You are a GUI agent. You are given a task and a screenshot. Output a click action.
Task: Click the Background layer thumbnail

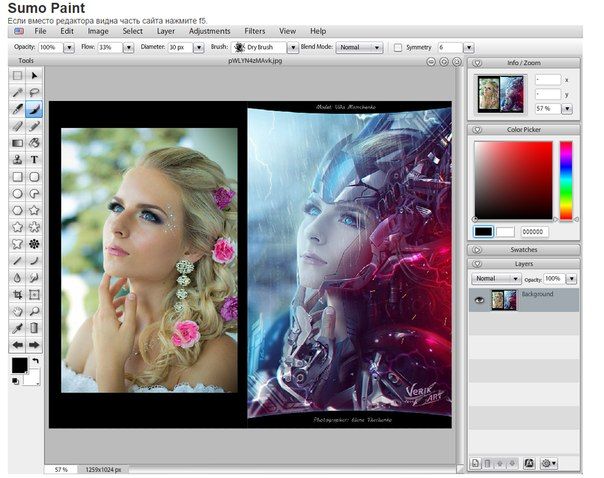tap(505, 298)
